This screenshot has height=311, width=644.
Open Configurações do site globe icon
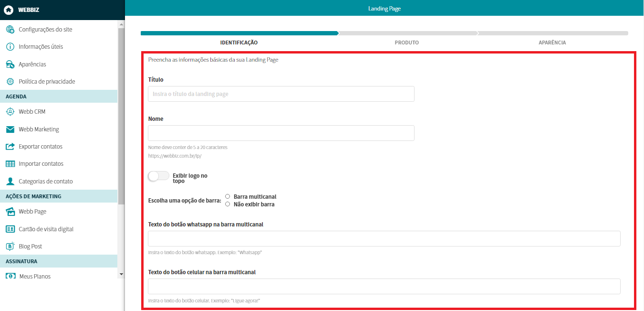pyautogui.click(x=10, y=30)
